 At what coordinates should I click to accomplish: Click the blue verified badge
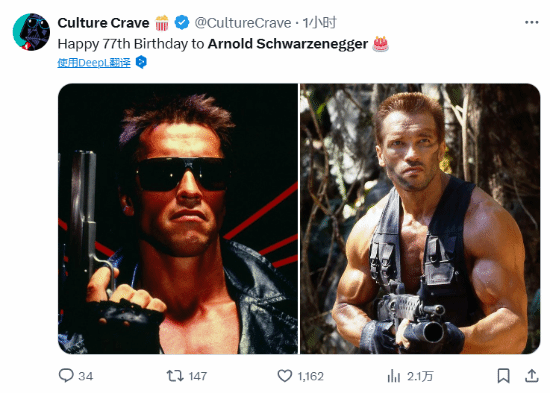pos(182,23)
